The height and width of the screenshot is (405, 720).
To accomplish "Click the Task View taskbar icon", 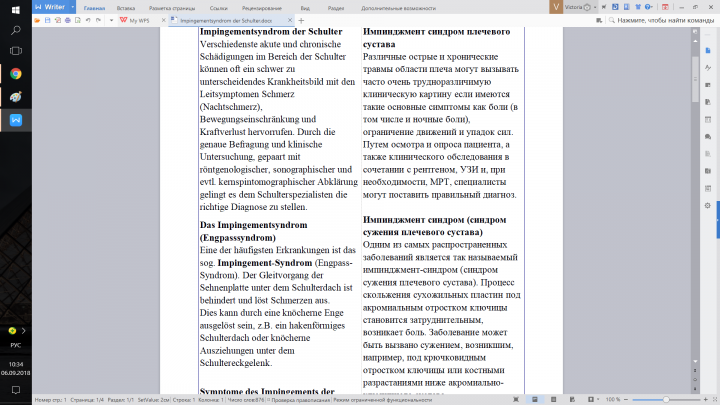I will pos(16,51).
